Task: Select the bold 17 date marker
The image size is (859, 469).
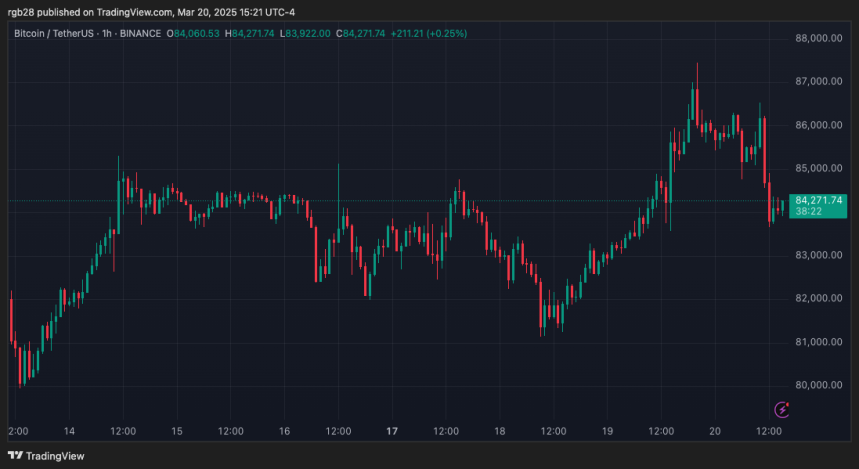Action: (x=392, y=431)
